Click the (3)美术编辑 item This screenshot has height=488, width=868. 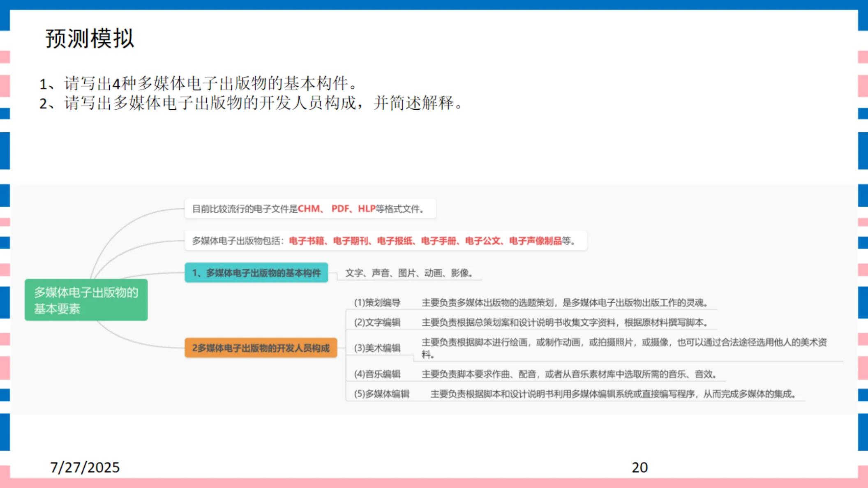[377, 348]
